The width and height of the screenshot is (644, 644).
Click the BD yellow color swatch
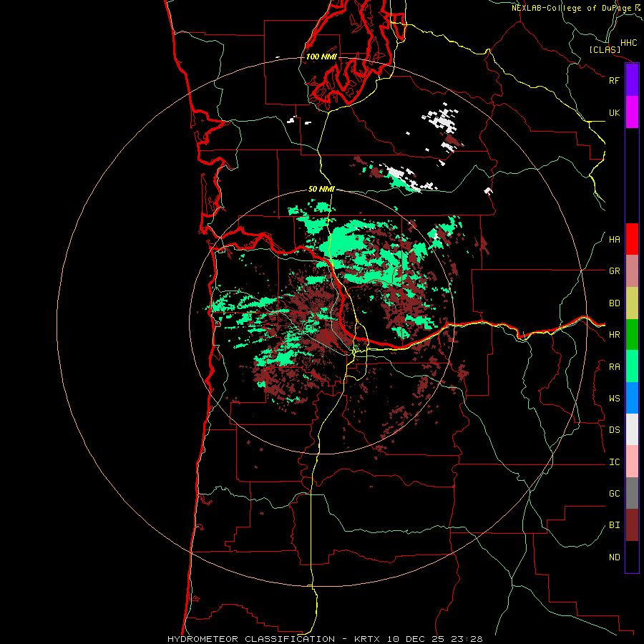pyautogui.click(x=632, y=303)
